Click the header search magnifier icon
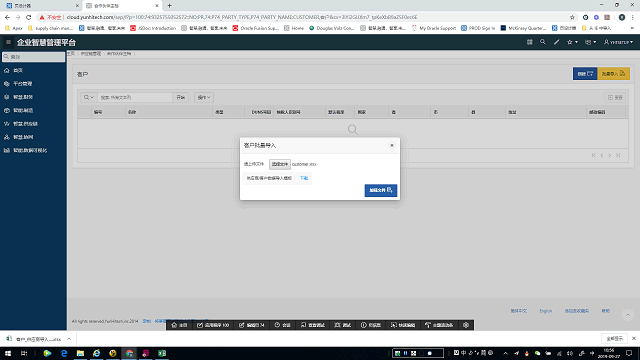This screenshot has width=640, height=360. point(542,42)
